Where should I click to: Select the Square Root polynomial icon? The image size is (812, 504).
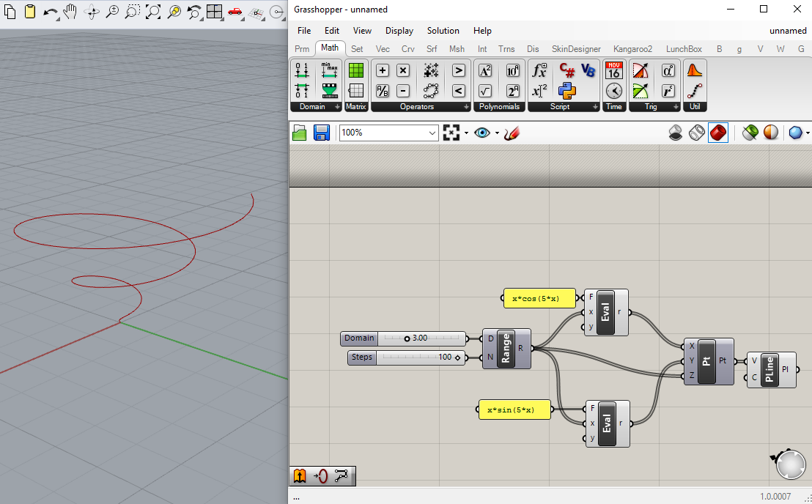(x=484, y=91)
